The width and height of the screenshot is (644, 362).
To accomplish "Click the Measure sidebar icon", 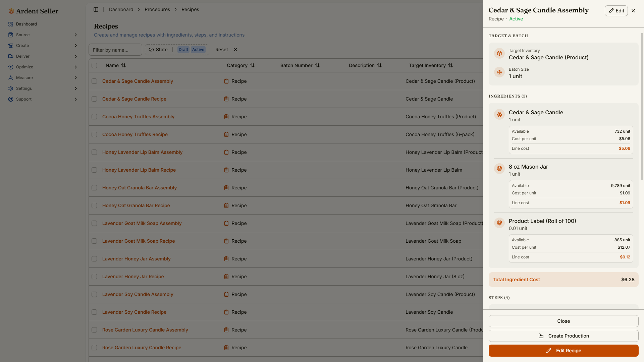I will (x=11, y=78).
